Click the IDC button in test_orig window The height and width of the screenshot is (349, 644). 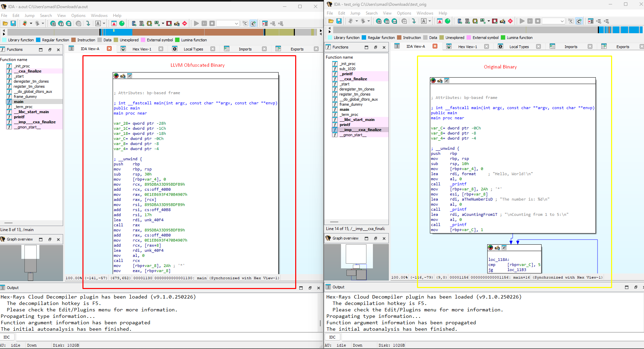(333, 337)
